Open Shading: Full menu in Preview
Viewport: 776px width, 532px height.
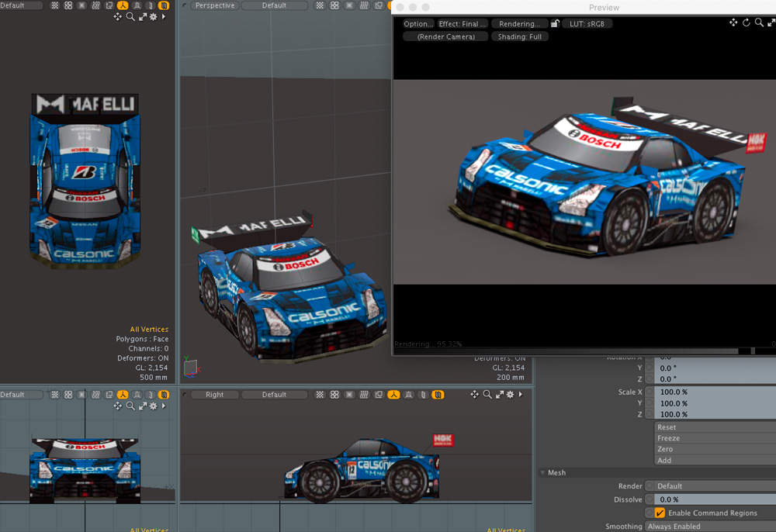point(520,36)
